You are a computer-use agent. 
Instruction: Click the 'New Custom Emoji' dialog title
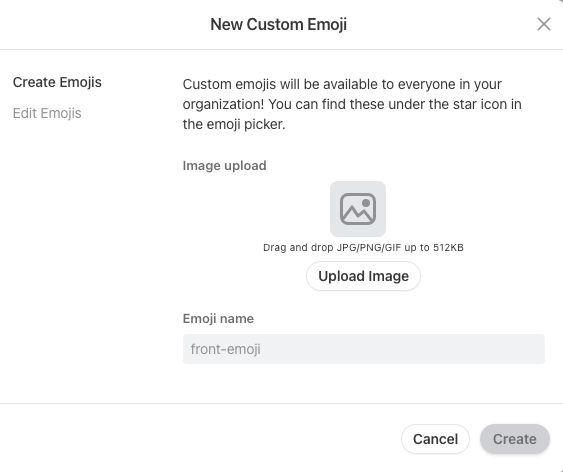279,24
